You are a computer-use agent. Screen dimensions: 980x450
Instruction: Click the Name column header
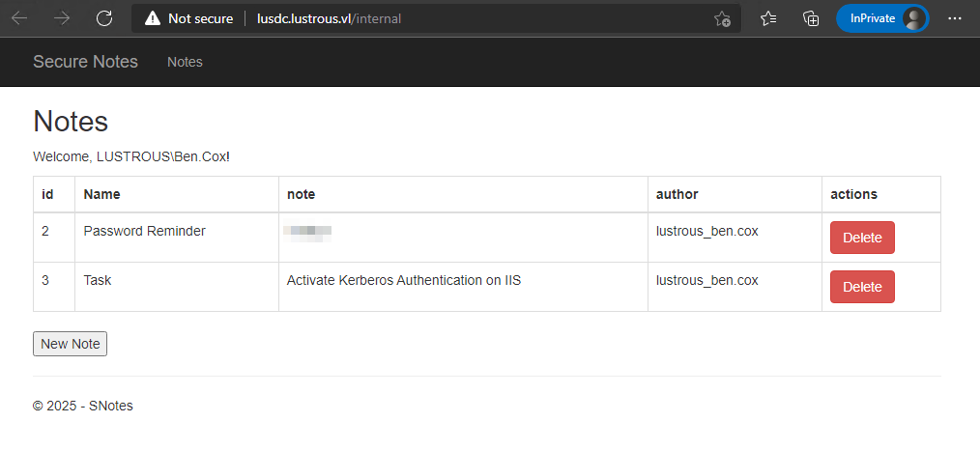point(101,194)
